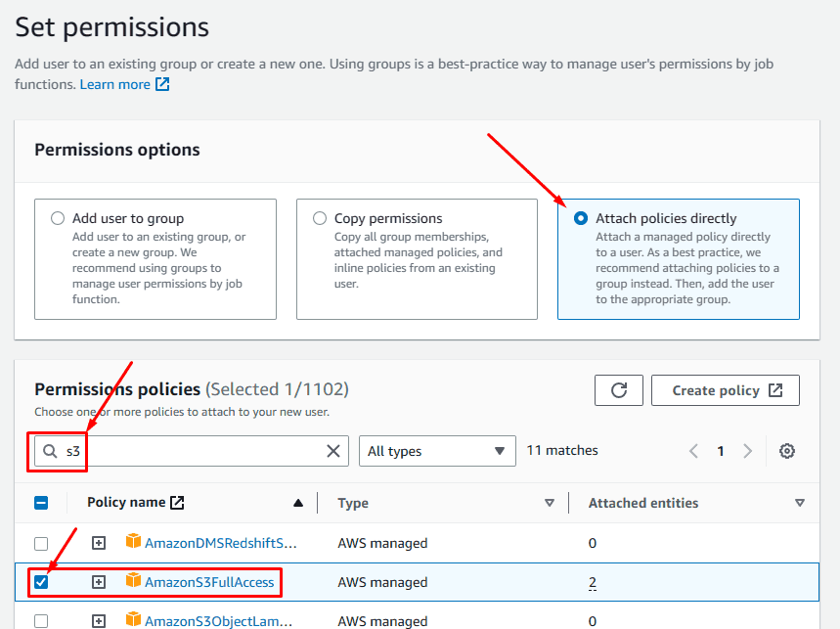Select the Add user to group option
The width and height of the screenshot is (840, 629).
point(58,218)
